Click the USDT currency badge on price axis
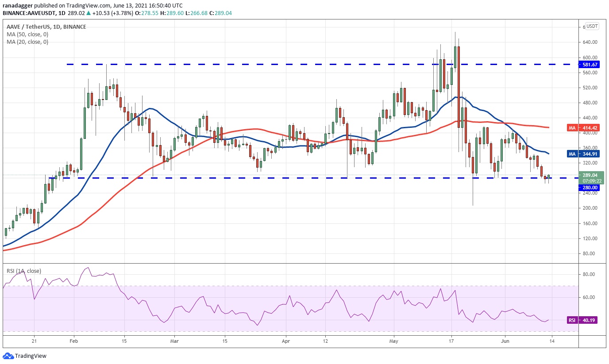 pyautogui.click(x=592, y=27)
